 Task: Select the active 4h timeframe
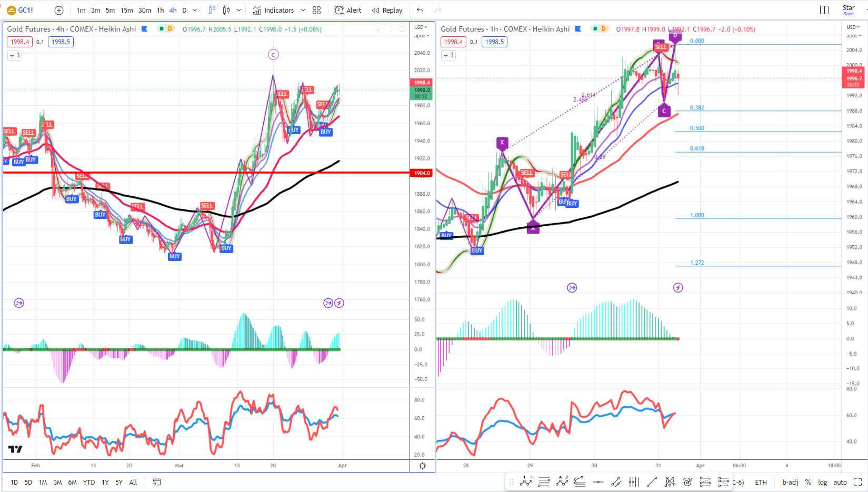(173, 10)
